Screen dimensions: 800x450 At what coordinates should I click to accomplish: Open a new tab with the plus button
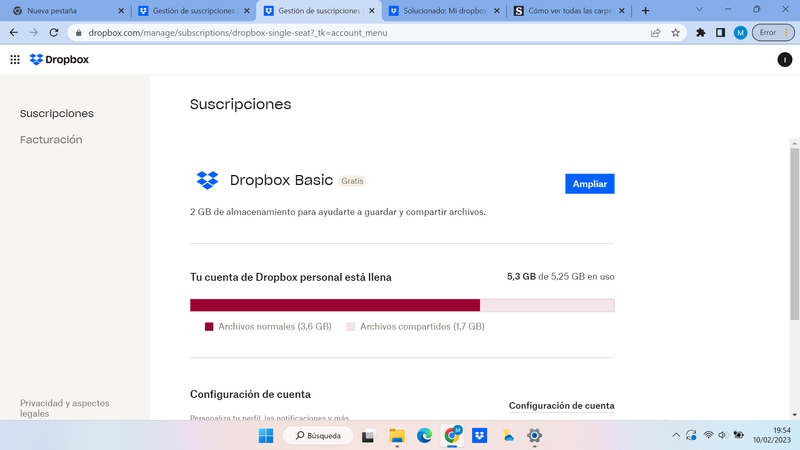coord(645,11)
